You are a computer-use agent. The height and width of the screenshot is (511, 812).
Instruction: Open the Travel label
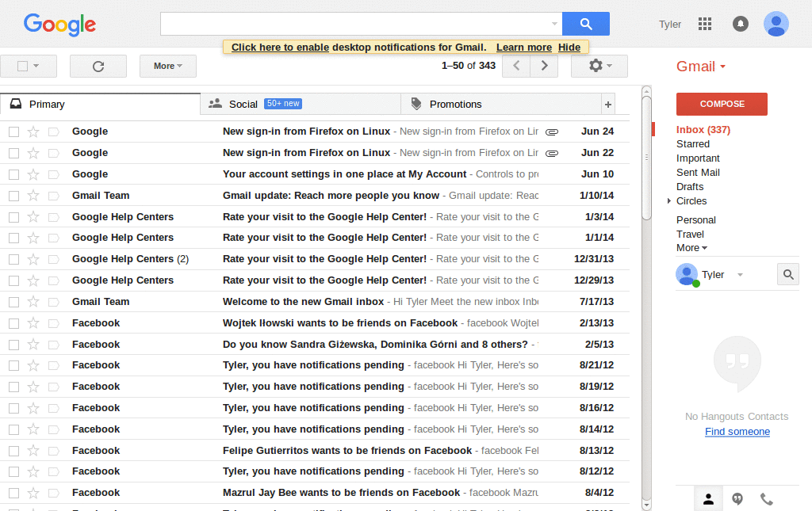691,234
